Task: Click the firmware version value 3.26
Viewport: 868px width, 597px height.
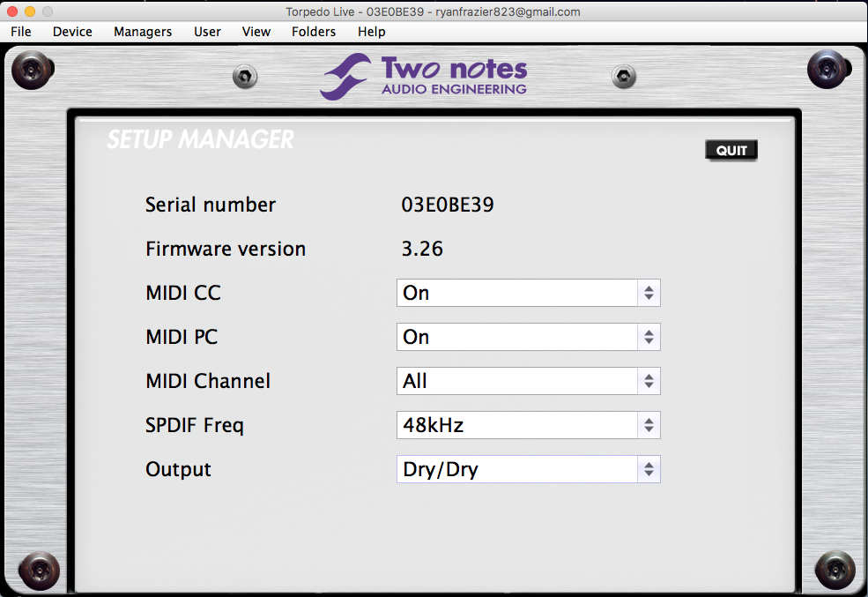Action: pos(422,249)
